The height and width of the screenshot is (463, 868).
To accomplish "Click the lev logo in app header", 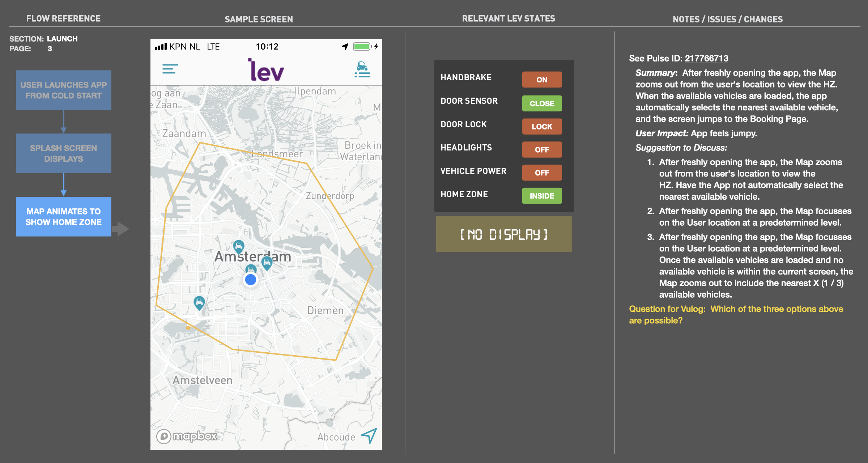I will (266, 70).
